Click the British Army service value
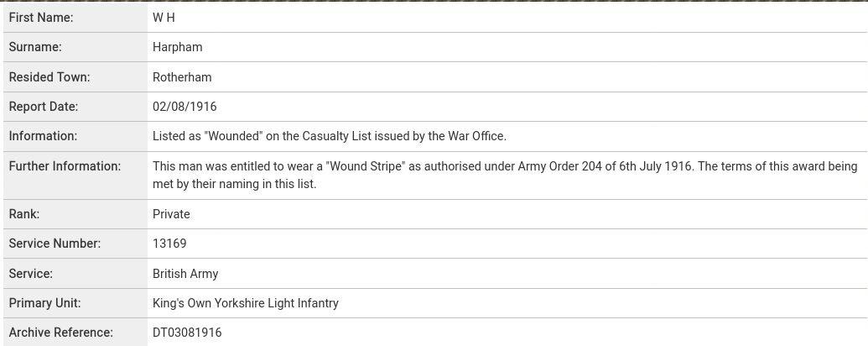Screen dimensions: 868x346 185,274
